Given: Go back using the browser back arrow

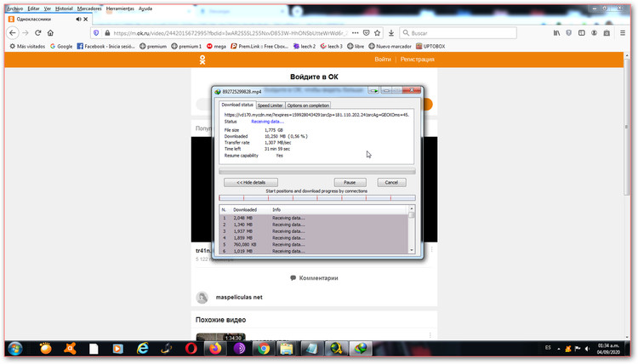Looking at the screenshot, I should pos(13,33).
